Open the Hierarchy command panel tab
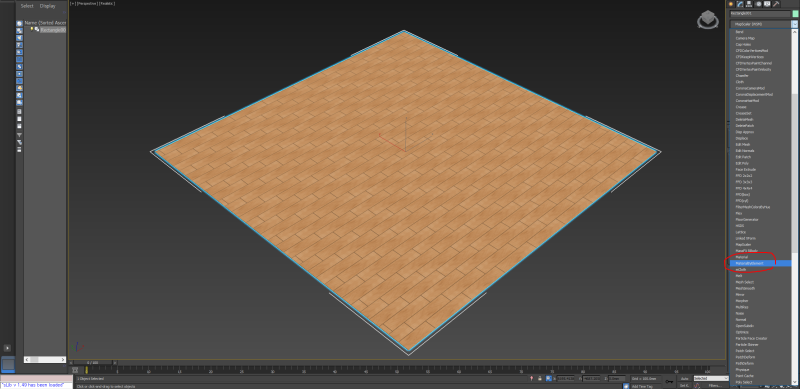Image resolution: width=800 pixels, height=389 pixels. tap(748, 4)
